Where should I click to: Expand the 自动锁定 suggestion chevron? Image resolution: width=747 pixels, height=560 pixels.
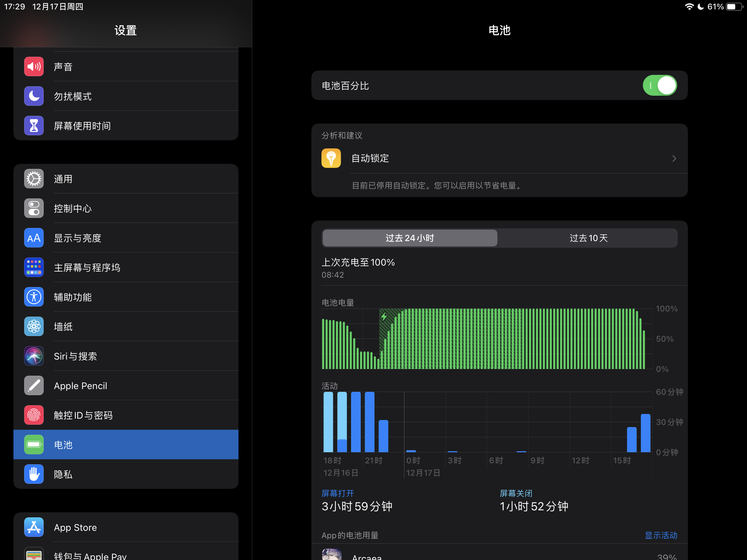pyautogui.click(x=674, y=158)
